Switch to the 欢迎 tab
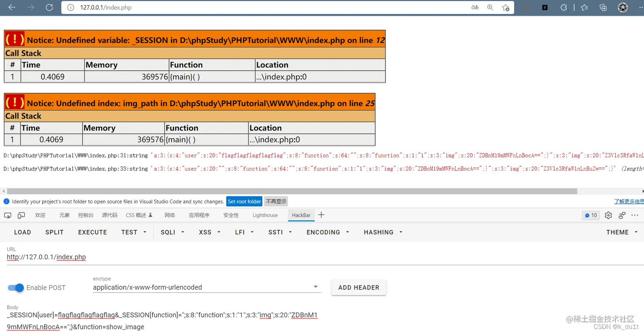This screenshot has height=333, width=644. 40,215
